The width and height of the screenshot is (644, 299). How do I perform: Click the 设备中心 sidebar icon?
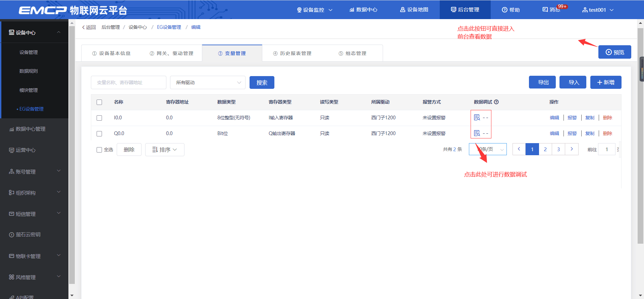point(11,32)
